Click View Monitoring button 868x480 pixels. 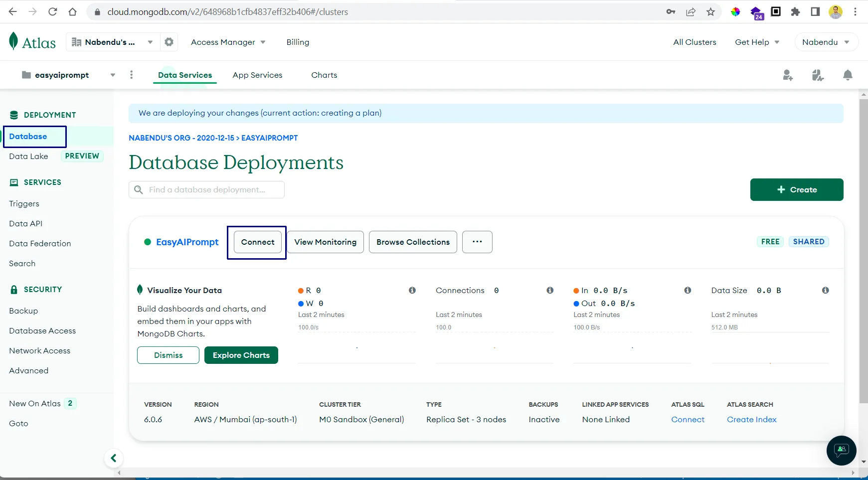325,242
